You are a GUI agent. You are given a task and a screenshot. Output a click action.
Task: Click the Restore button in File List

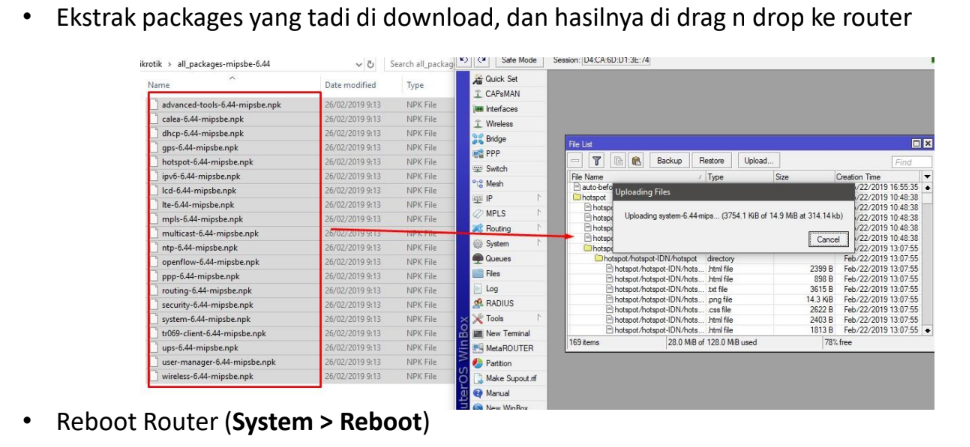tap(711, 161)
